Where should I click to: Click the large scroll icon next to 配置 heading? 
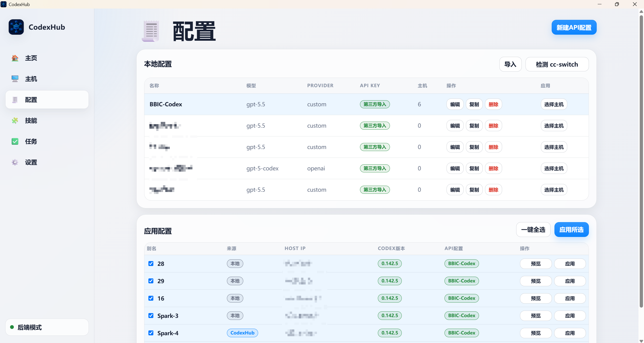click(150, 31)
